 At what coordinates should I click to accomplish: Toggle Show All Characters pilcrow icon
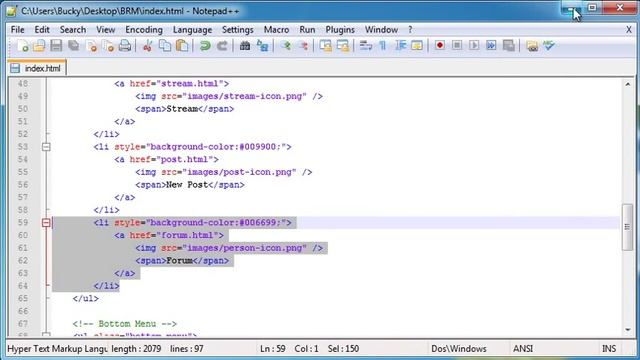coord(382,46)
